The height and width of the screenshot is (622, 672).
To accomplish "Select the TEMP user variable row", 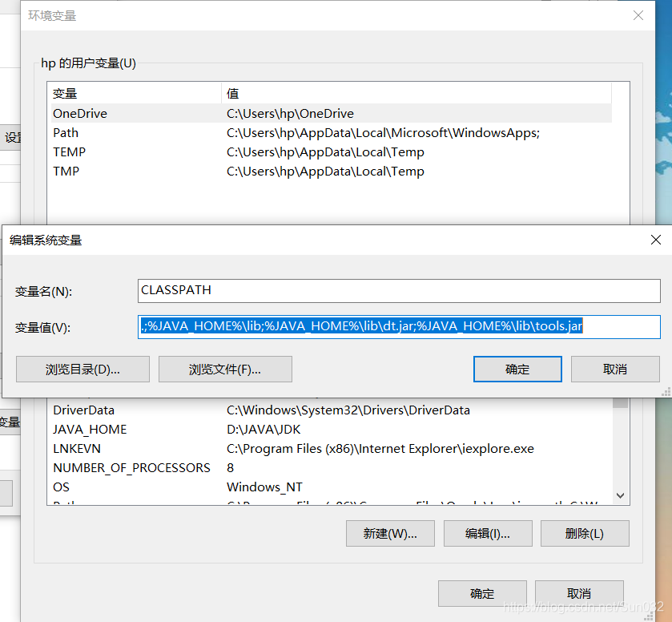I will click(x=332, y=151).
